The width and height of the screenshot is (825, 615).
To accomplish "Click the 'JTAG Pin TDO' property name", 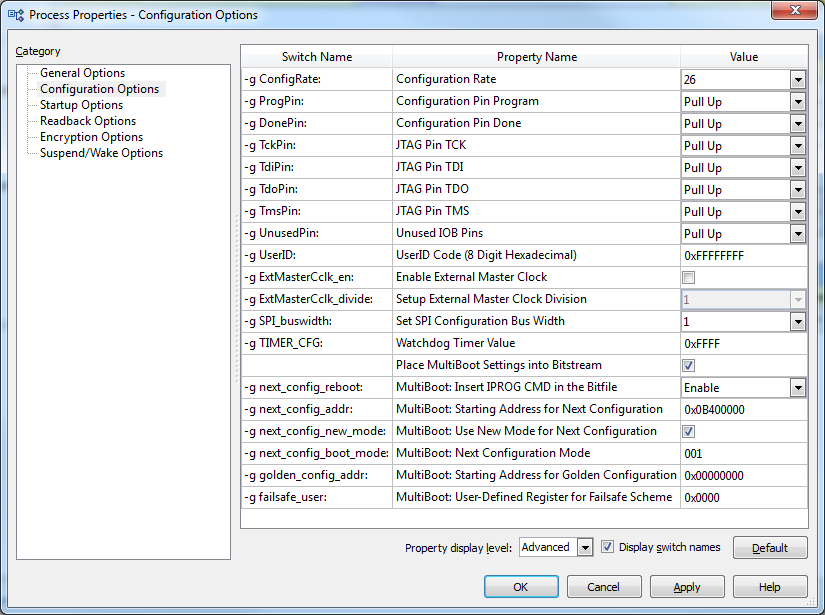I will pyautogui.click(x=432, y=189).
